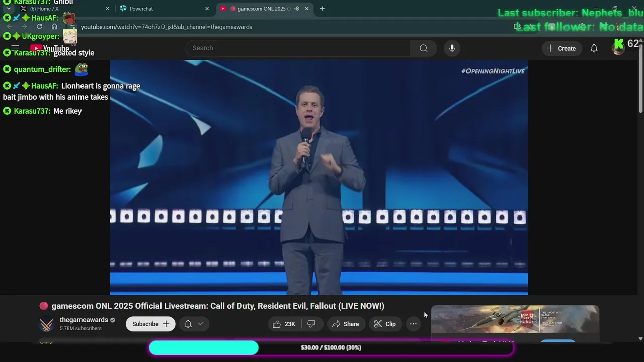The height and width of the screenshot is (362, 644).
Task: Click into the YouTube Search field
Action: click(298, 48)
